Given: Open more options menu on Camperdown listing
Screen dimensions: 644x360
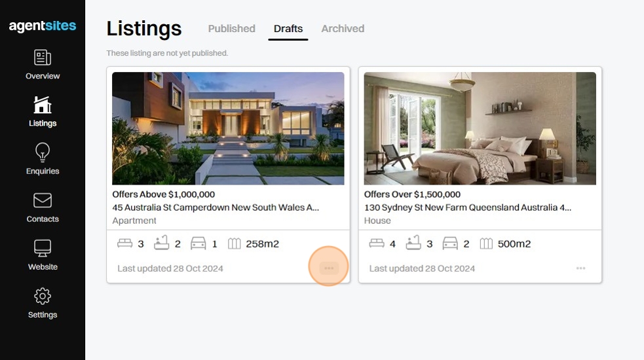Looking at the screenshot, I should (x=329, y=268).
